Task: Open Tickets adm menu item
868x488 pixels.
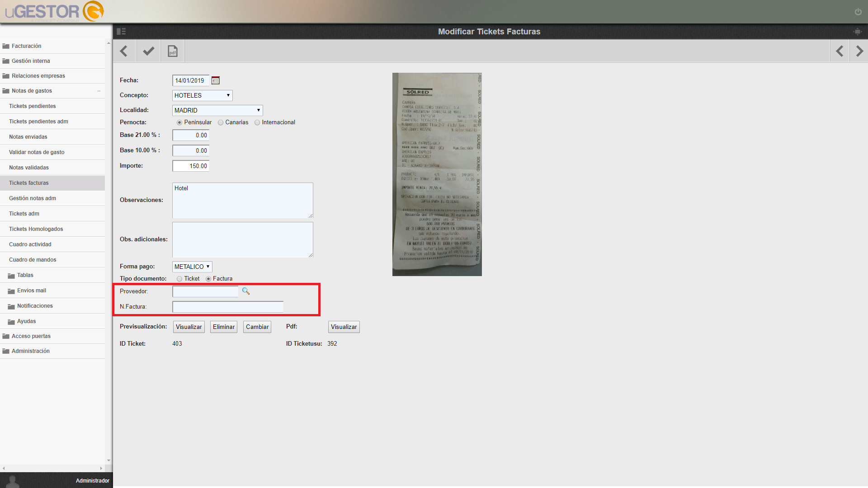Action: point(52,214)
